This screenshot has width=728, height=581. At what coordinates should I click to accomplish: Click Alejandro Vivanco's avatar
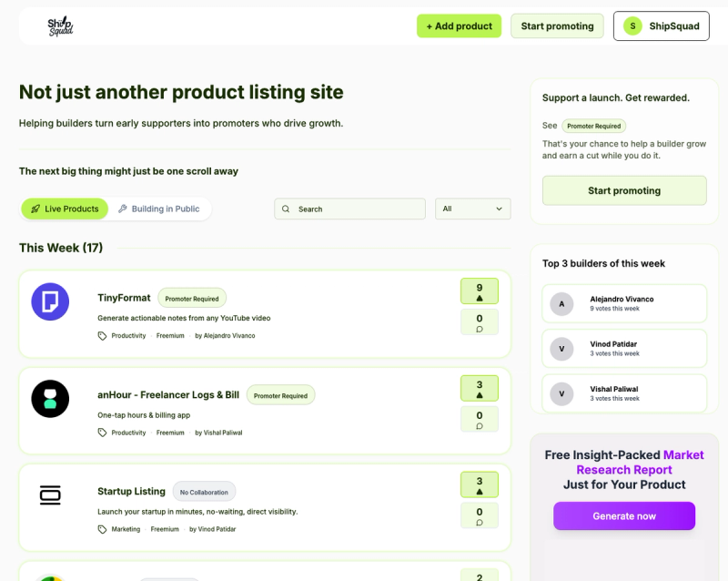pyautogui.click(x=561, y=304)
